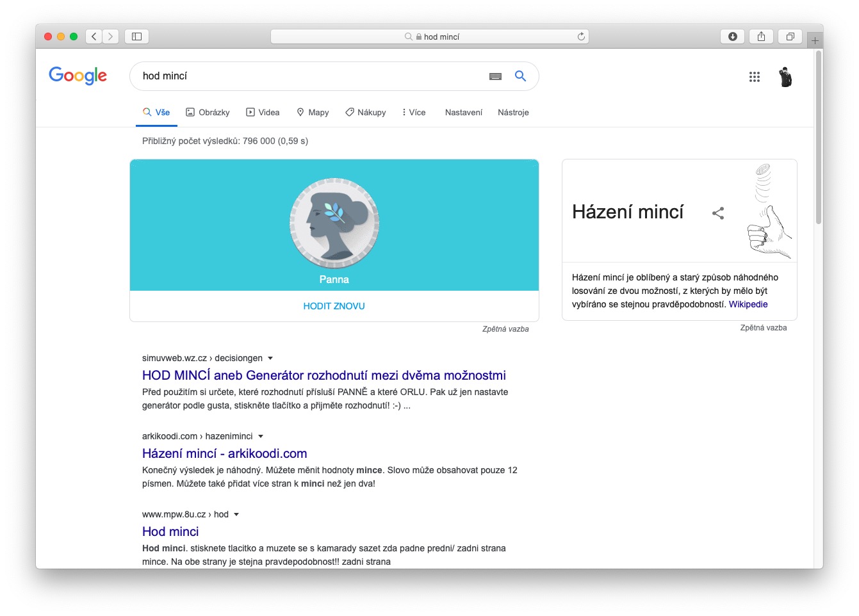
Task: Open the Google account avatar
Action: click(x=785, y=77)
